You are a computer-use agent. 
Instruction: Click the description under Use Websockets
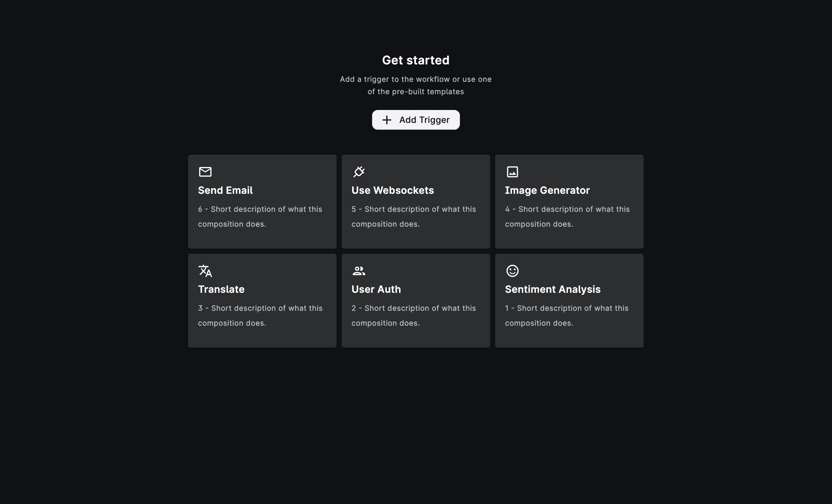(x=414, y=216)
